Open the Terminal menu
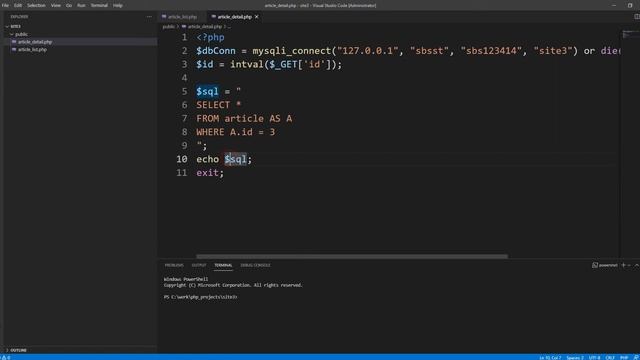 99,5
